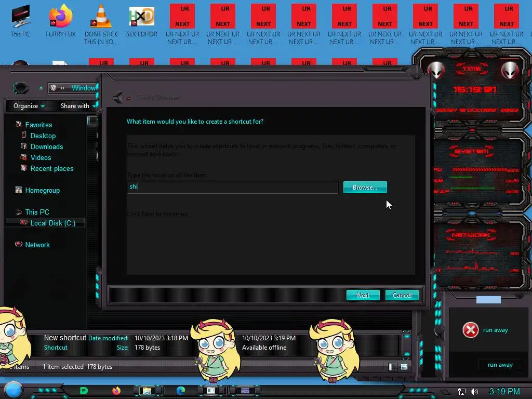
Task: Switch Explorer to details view icon
Action: pos(393,367)
